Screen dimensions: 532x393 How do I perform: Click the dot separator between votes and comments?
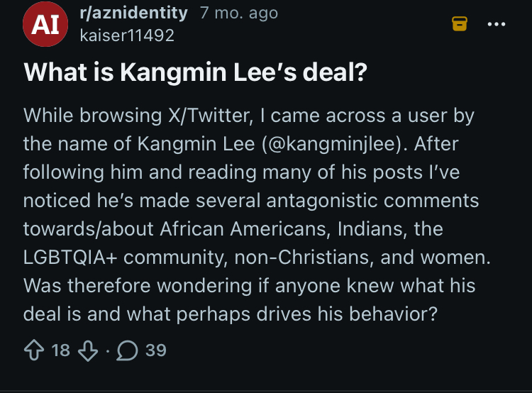107,351
